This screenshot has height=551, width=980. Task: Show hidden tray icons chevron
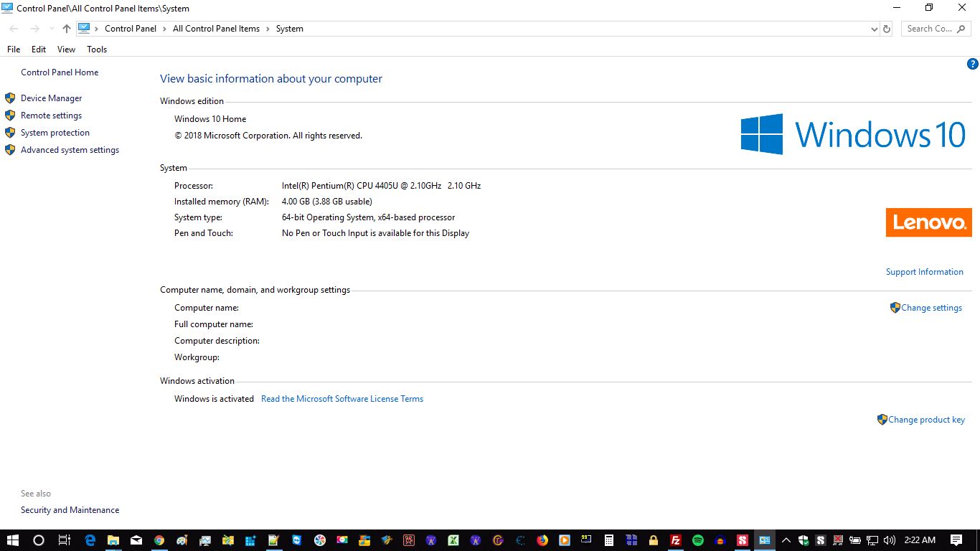(786, 540)
